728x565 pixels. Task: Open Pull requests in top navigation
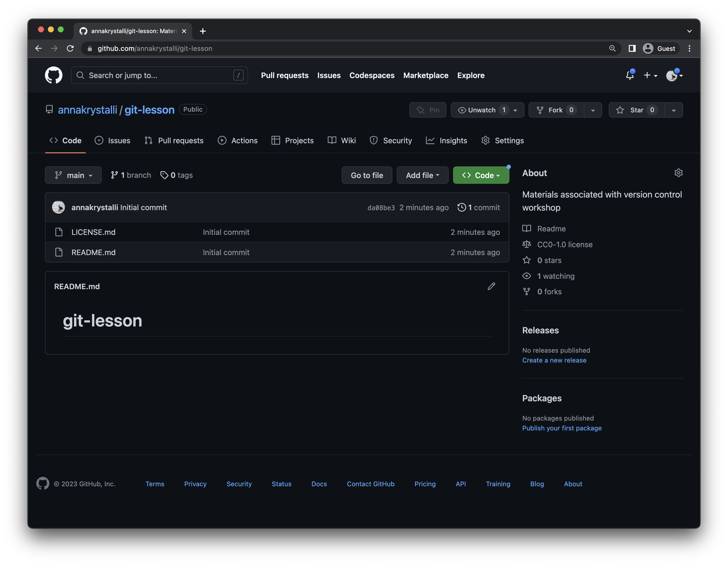click(285, 75)
